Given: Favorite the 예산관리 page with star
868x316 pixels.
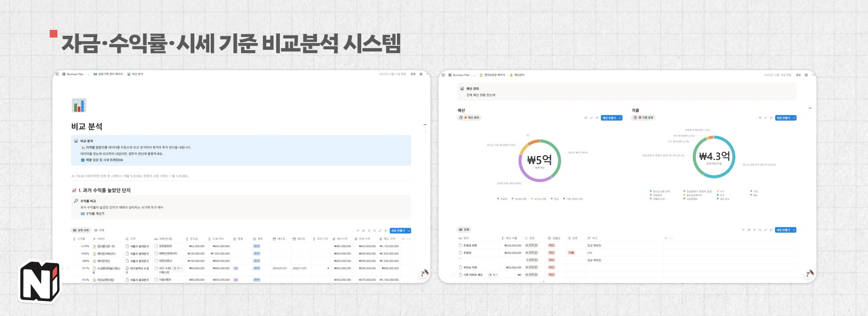Looking at the screenshot, I should pyautogui.click(x=806, y=75).
